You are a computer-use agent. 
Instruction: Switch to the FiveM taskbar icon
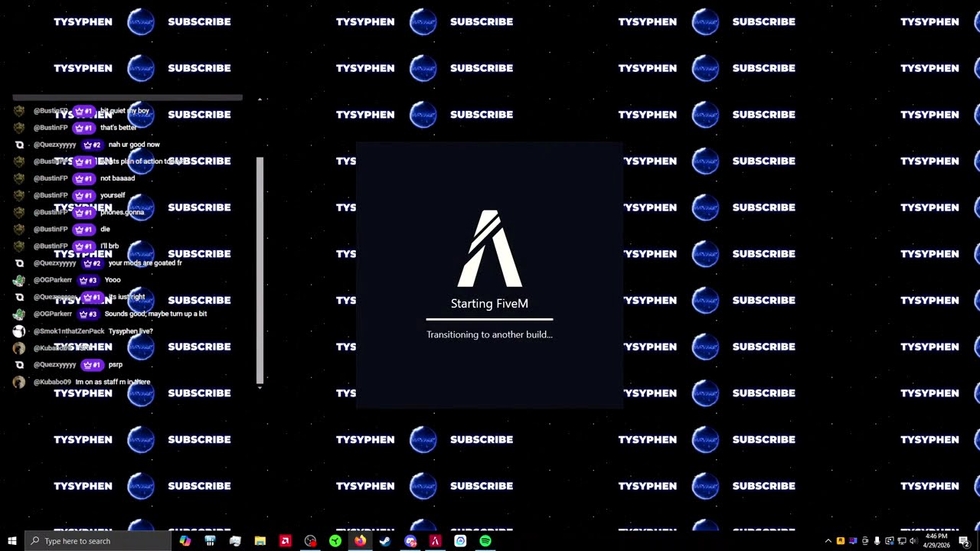(x=435, y=541)
